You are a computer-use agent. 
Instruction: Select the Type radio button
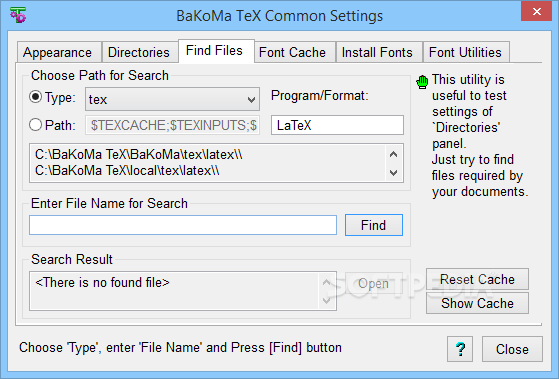click(35, 97)
